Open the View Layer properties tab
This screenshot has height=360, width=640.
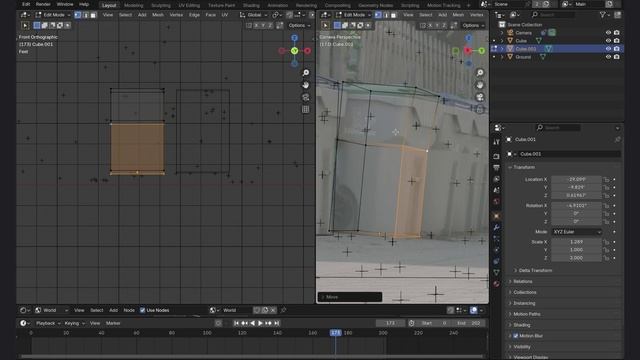[x=496, y=179]
